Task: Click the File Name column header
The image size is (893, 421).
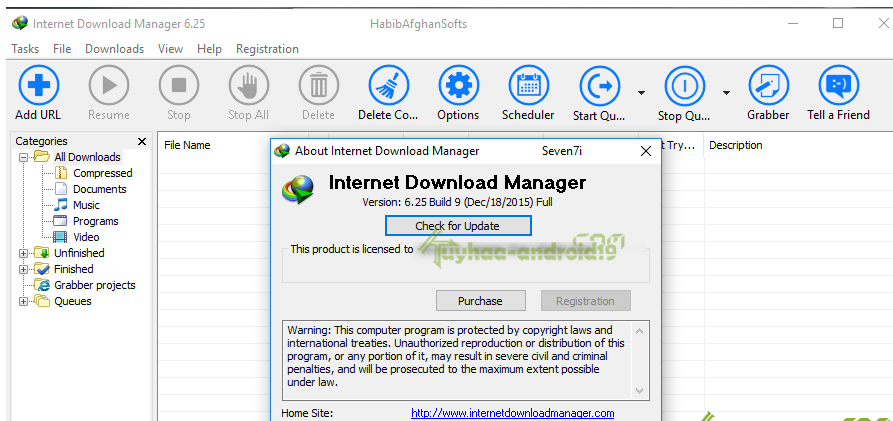Action: pyautogui.click(x=187, y=145)
